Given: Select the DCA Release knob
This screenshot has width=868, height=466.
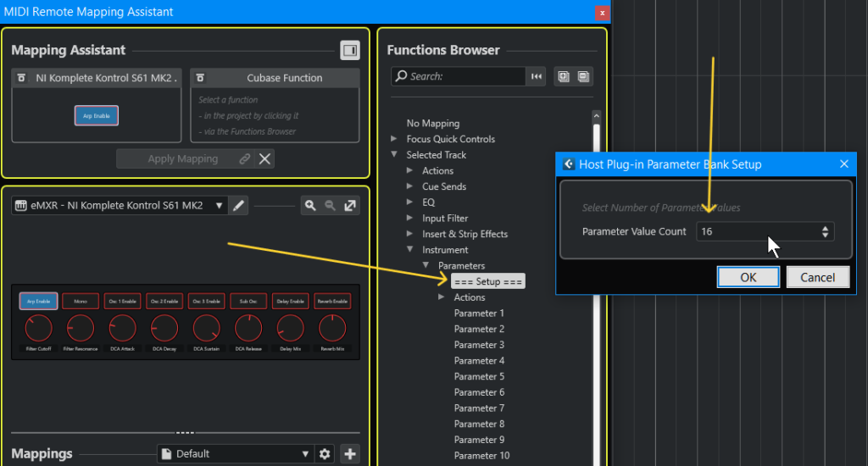Looking at the screenshot, I should (248, 328).
